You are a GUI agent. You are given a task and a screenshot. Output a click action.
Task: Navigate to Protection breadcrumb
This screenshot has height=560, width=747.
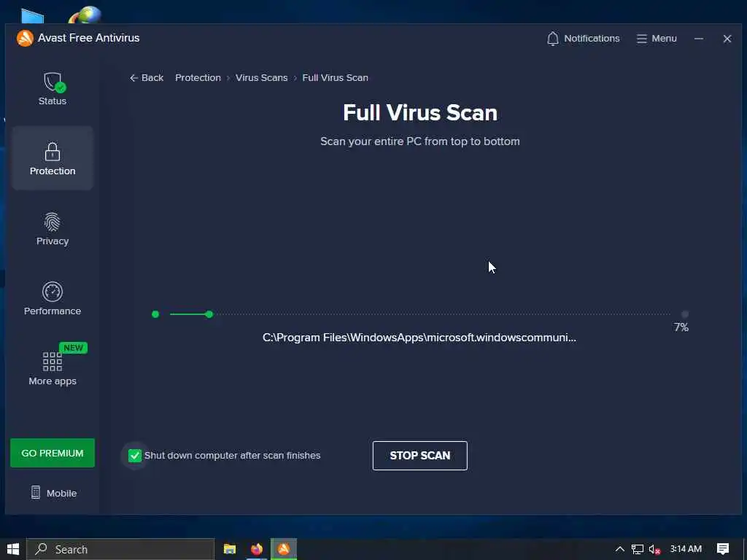198,77
